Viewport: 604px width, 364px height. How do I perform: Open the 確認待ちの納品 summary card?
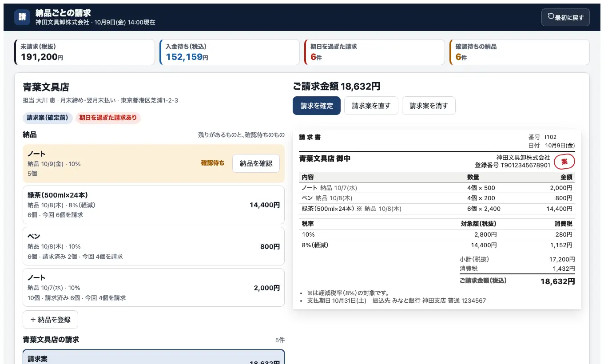[520, 52]
